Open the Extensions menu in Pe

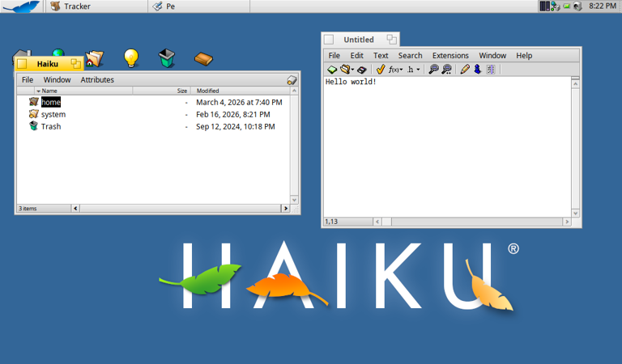click(x=450, y=56)
